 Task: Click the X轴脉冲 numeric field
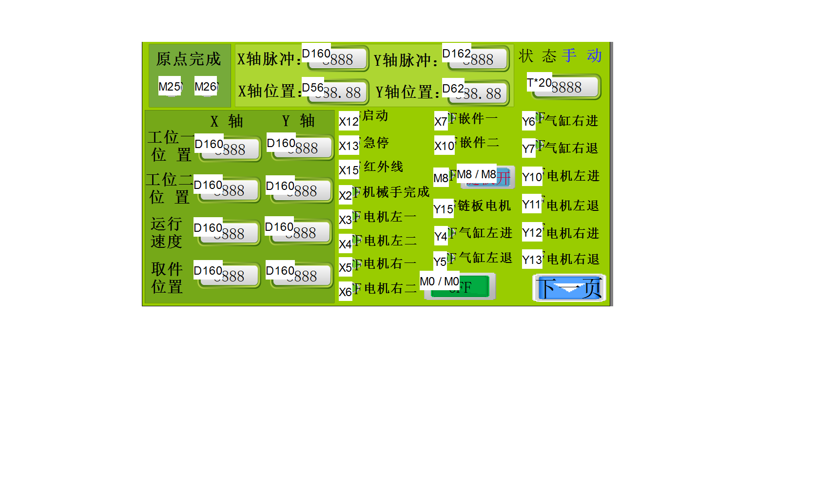(338, 59)
